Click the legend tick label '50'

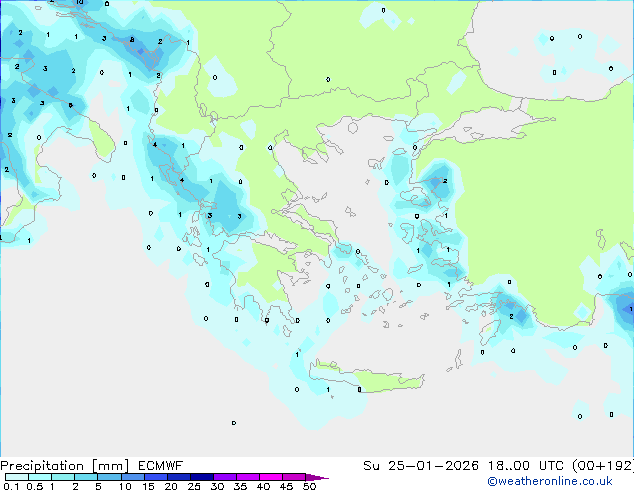(x=310, y=486)
